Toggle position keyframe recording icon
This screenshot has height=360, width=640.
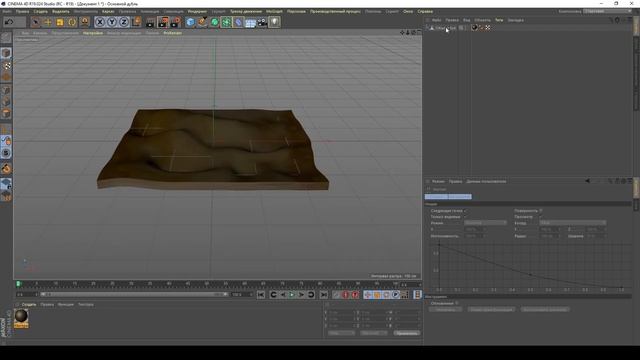click(x=367, y=295)
